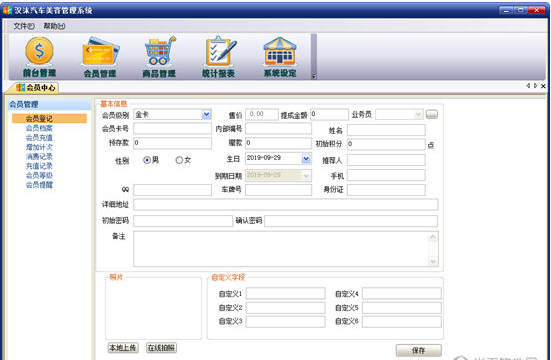Open 会员档案 in sidebar
This screenshot has height=360, width=551.
point(39,128)
